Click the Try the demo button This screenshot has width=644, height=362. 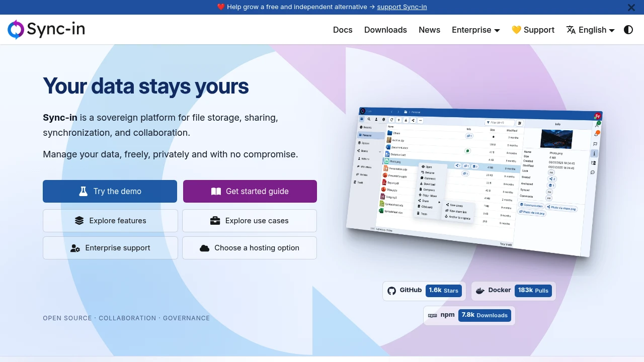pos(110,191)
